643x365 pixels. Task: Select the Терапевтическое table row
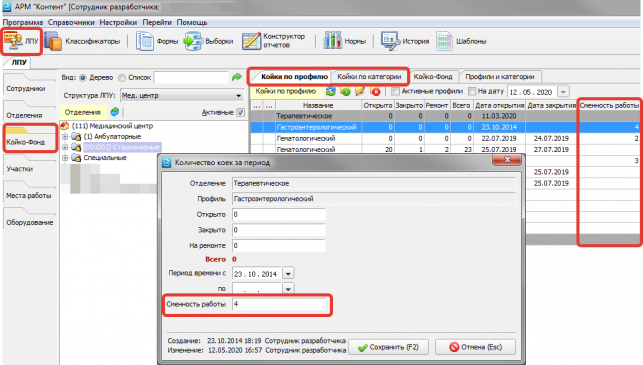pos(445,116)
